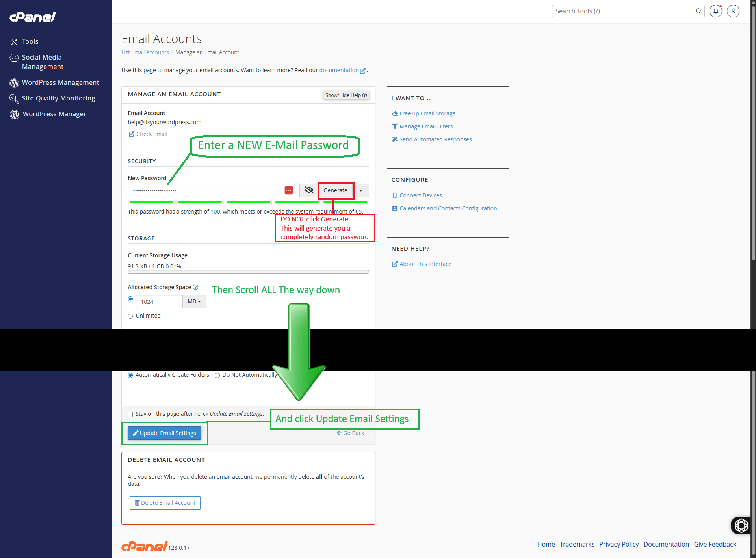
Task: Click the About This Interface external icon
Action: 395,264
